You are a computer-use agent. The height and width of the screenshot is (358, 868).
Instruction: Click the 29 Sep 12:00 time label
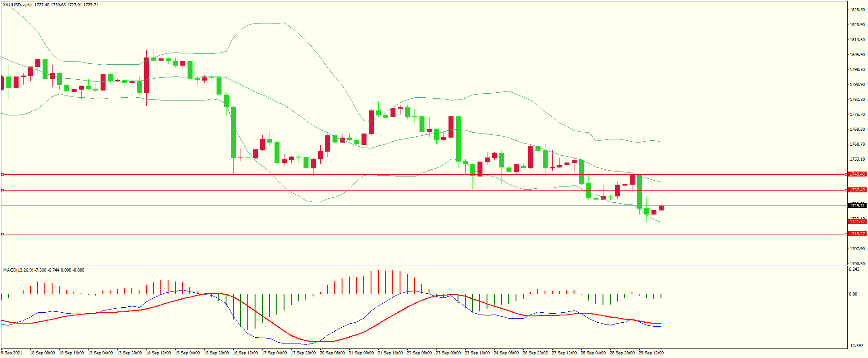point(651,353)
